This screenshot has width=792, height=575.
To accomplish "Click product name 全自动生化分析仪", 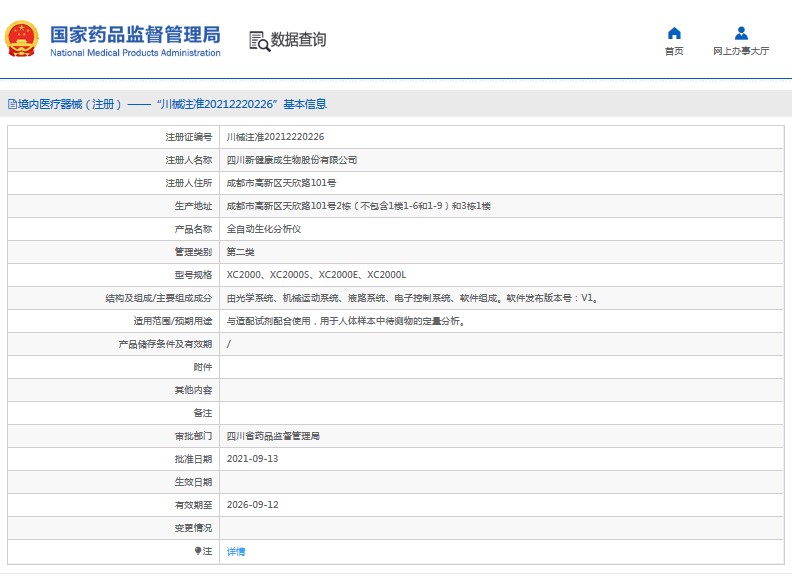I will [264, 229].
